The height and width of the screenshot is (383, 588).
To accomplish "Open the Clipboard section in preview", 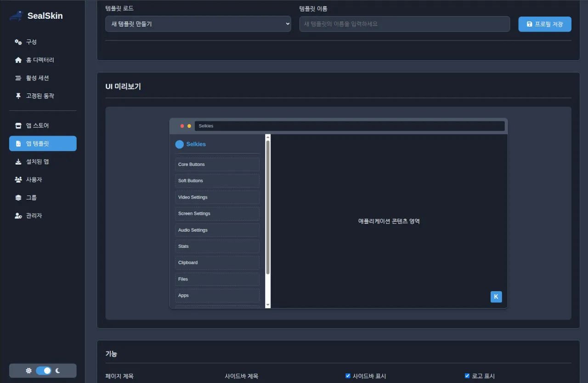I will pyautogui.click(x=217, y=263).
